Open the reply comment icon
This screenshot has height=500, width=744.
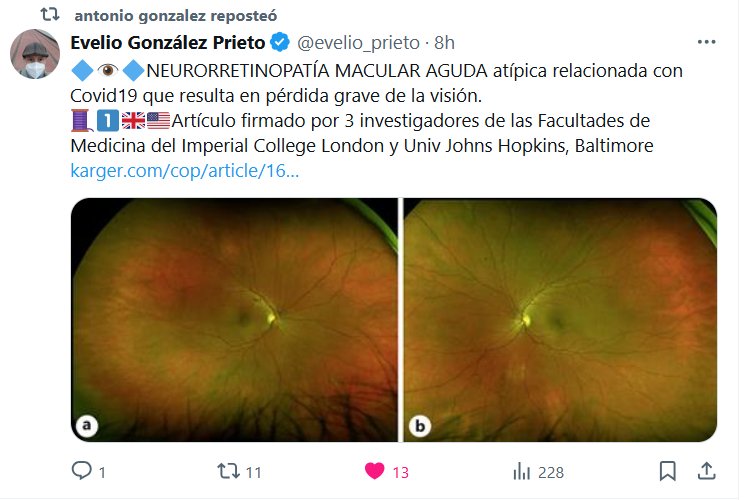point(82,471)
